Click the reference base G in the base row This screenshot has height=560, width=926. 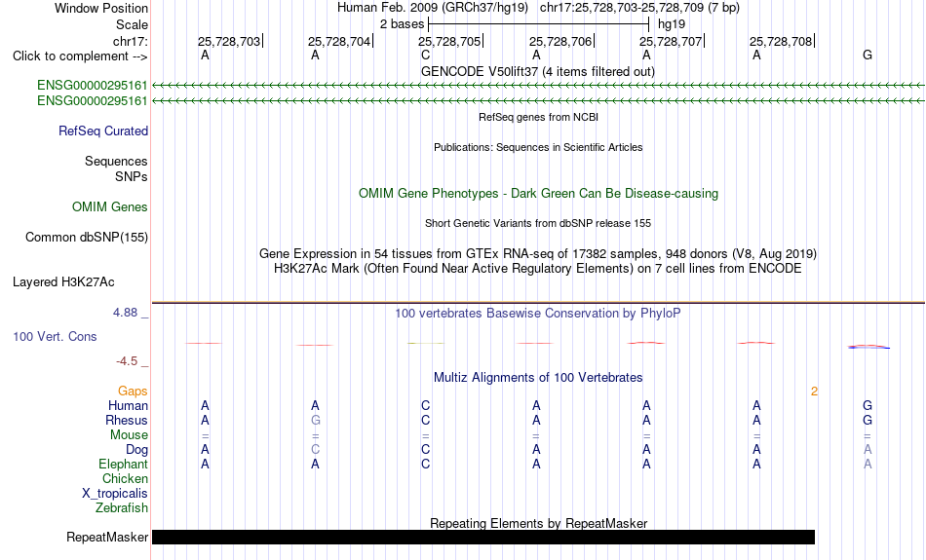(867, 56)
